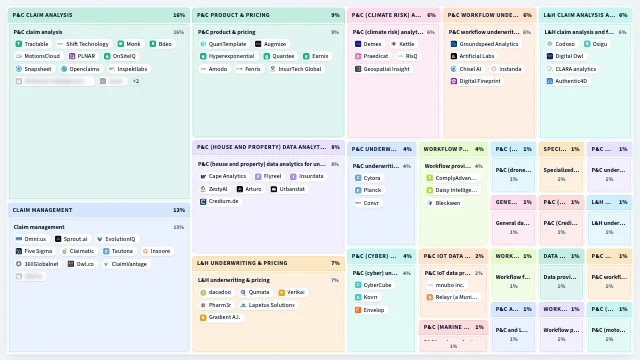Click the CyberCube icon
640x360 pixels.
[x=358, y=285]
